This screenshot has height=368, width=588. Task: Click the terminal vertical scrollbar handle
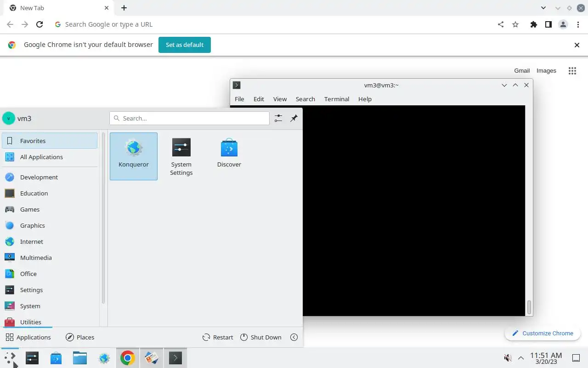[x=529, y=307]
